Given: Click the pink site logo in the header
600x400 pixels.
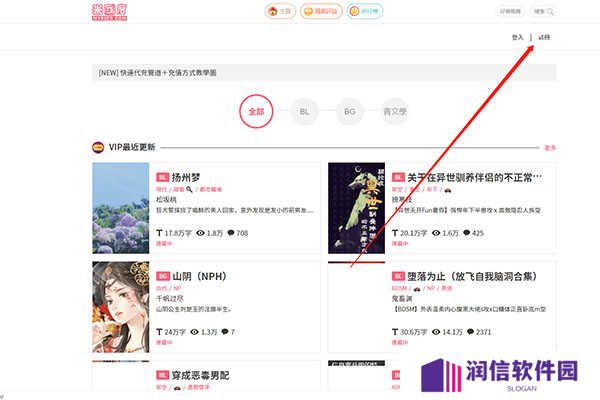Looking at the screenshot, I should click(109, 12).
